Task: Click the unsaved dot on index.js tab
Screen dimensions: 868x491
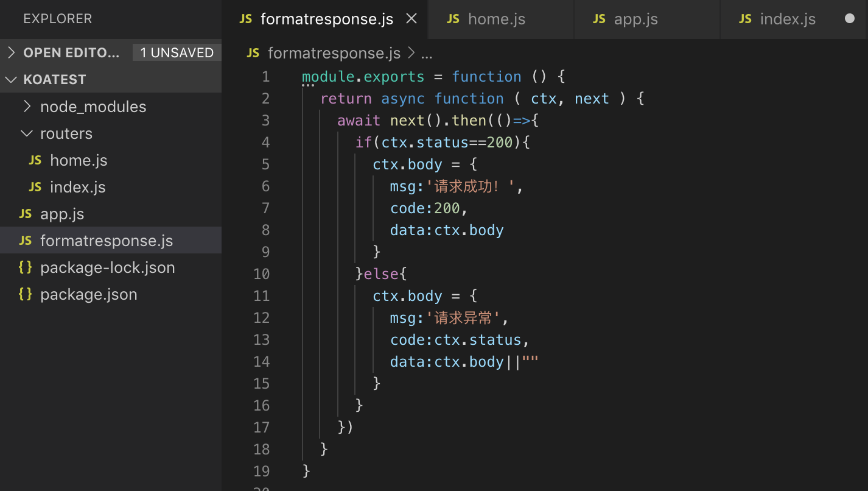Action: (850, 19)
